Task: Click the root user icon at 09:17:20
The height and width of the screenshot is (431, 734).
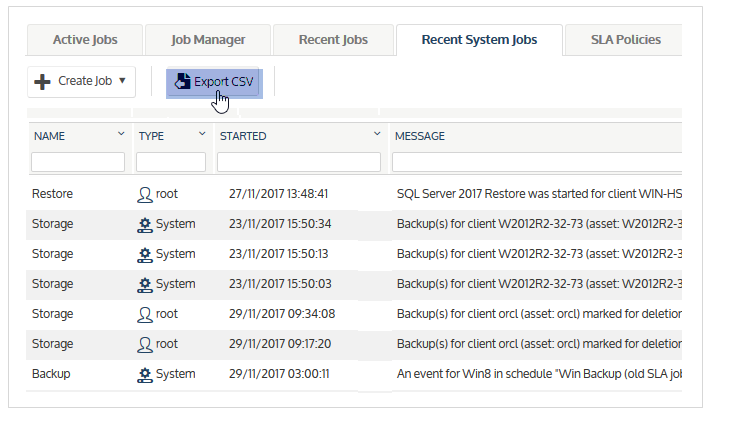Action: [x=145, y=344]
